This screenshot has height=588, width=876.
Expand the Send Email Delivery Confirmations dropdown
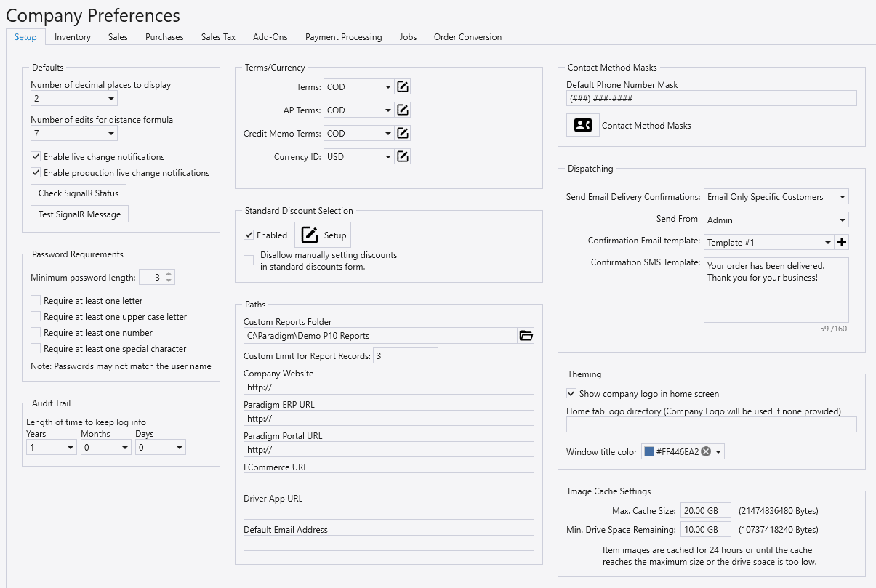click(x=842, y=197)
